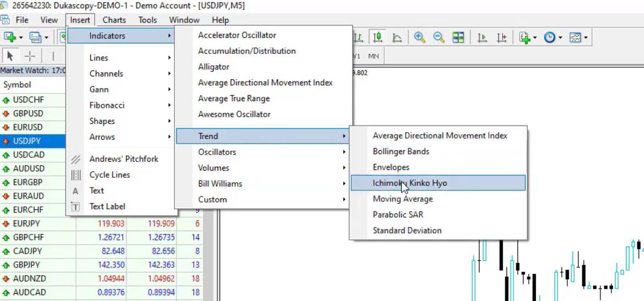
Task: Select the arrow cursor tool
Action: point(9,56)
